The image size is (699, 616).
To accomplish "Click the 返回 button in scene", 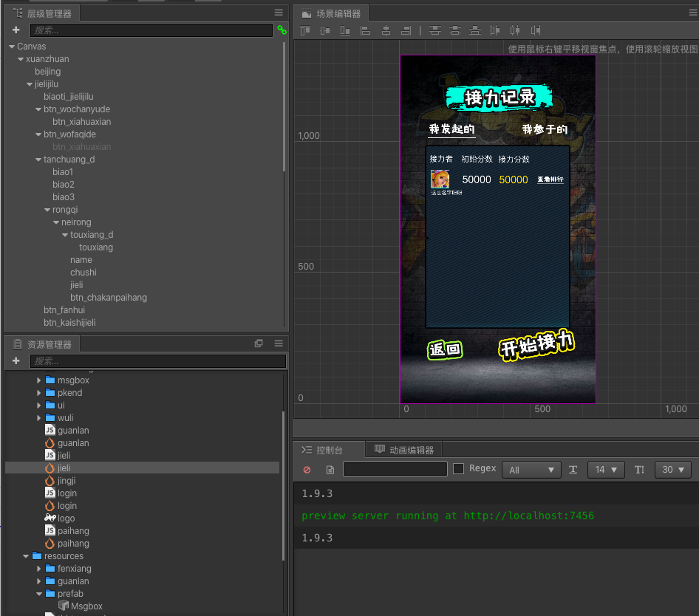I will tap(445, 349).
